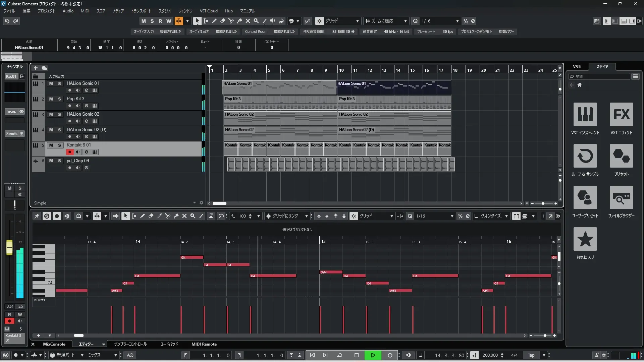Open the VST Instruments media tile
This screenshot has width=644, height=362.
[585, 114]
